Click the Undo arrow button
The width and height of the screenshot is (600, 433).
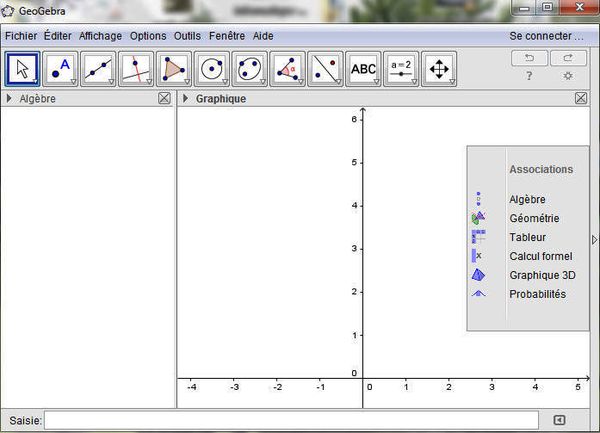tap(529, 58)
